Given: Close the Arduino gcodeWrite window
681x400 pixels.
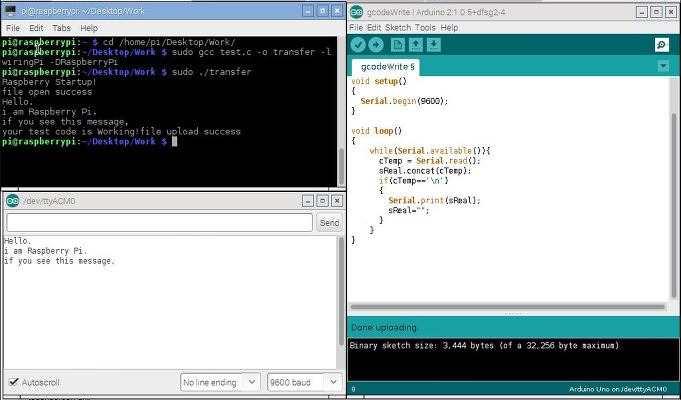Looking at the screenshot, I should (x=671, y=12).
